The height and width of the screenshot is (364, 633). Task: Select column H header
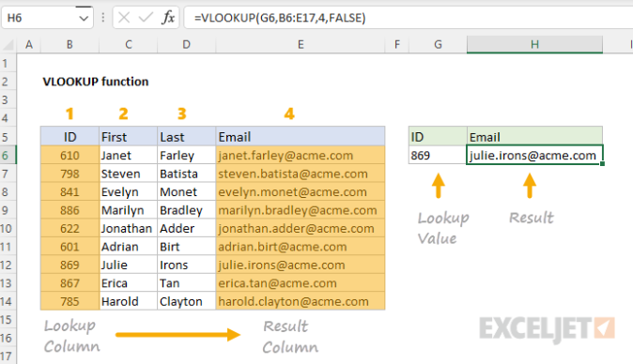[x=535, y=44]
